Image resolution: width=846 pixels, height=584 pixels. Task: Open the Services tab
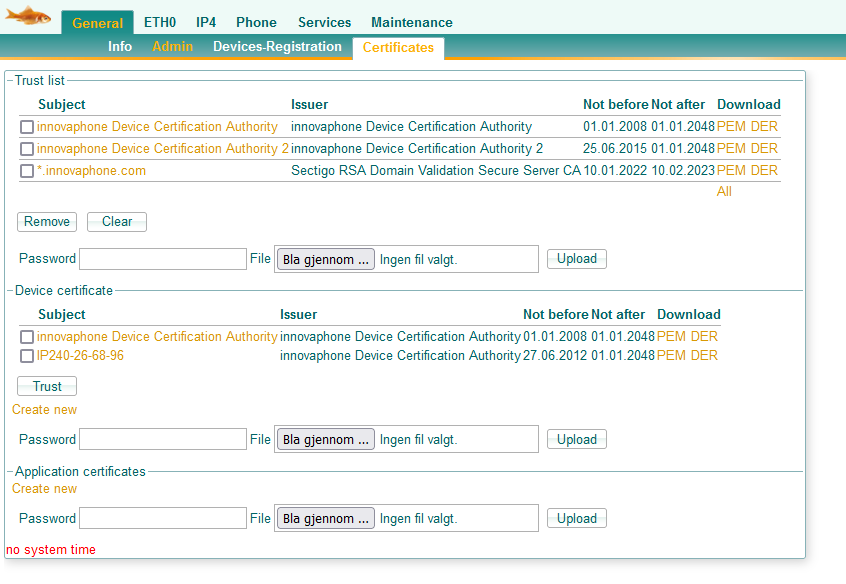[x=324, y=22]
